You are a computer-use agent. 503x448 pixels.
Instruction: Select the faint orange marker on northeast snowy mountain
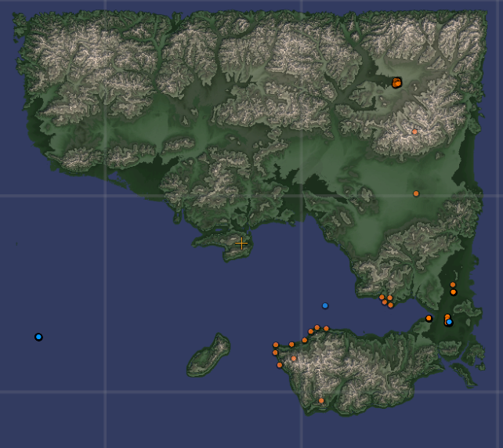pos(414,132)
